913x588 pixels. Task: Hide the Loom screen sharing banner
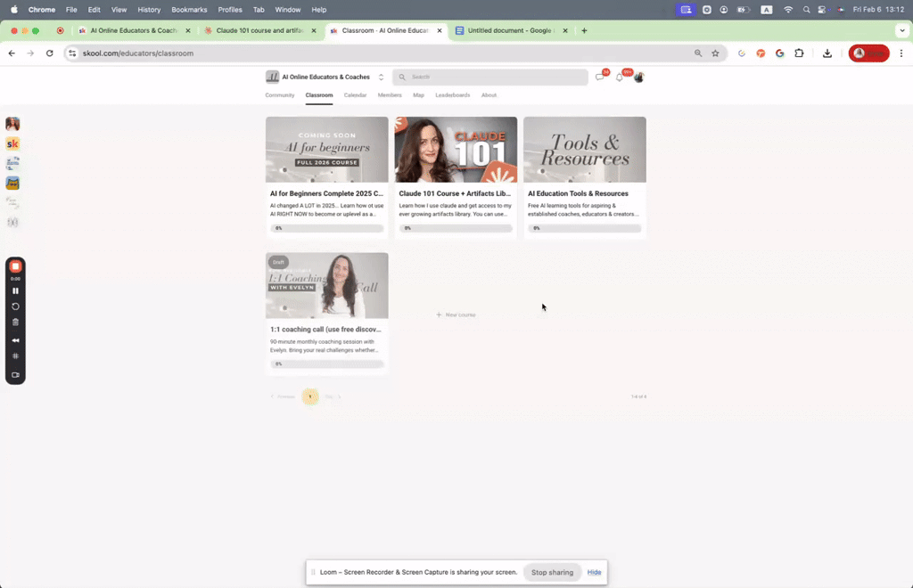[594, 572]
